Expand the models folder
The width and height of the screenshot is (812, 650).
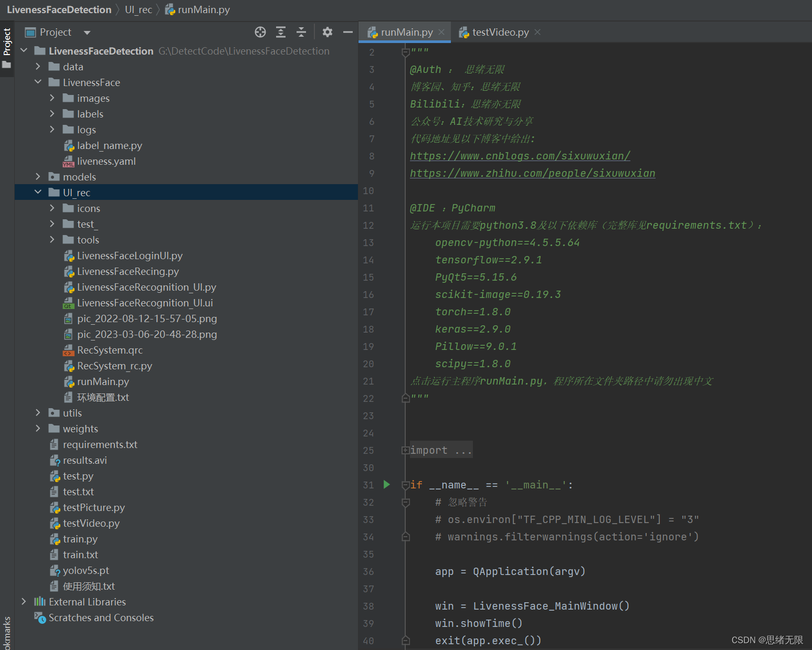(x=38, y=176)
